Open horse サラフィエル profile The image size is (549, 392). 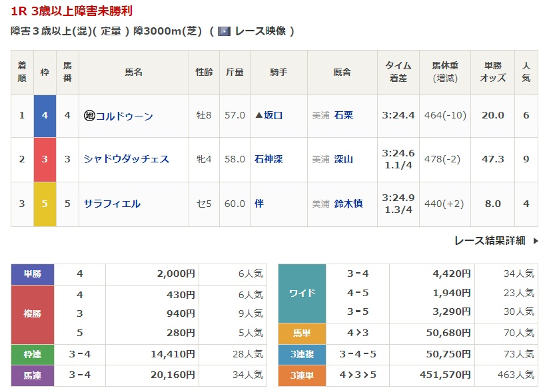pos(112,204)
